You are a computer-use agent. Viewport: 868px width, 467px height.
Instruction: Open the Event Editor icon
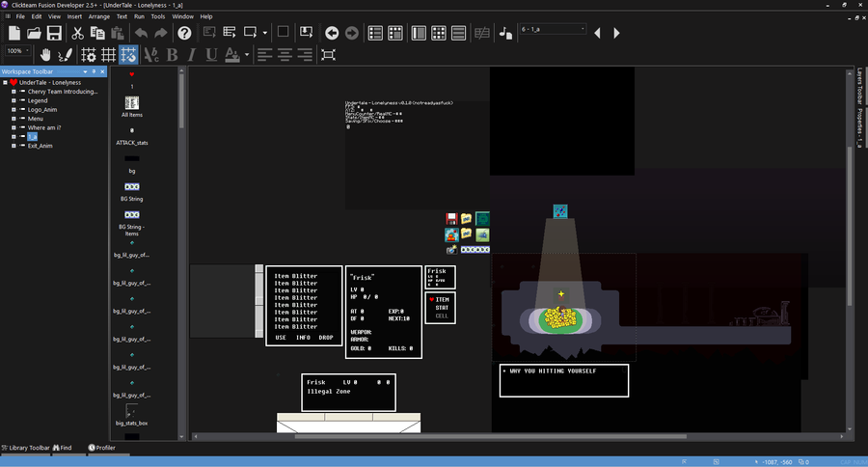point(439,33)
